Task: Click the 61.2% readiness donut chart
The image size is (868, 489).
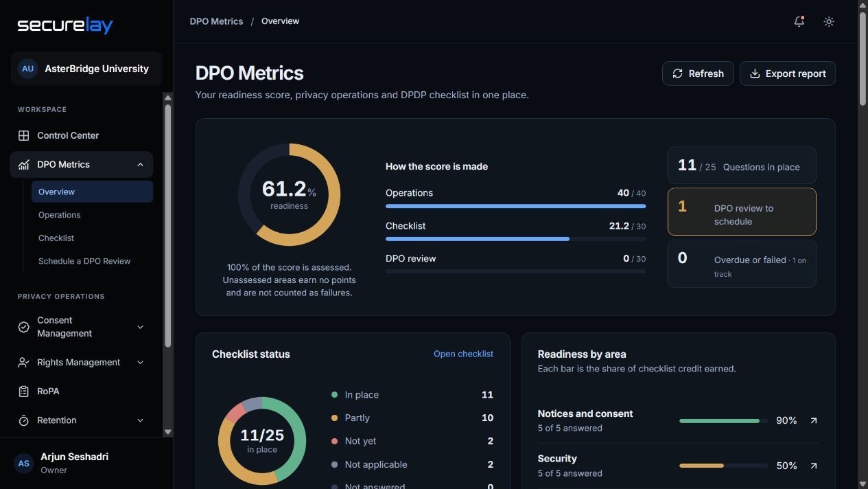Action: pyautogui.click(x=289, y=194)
